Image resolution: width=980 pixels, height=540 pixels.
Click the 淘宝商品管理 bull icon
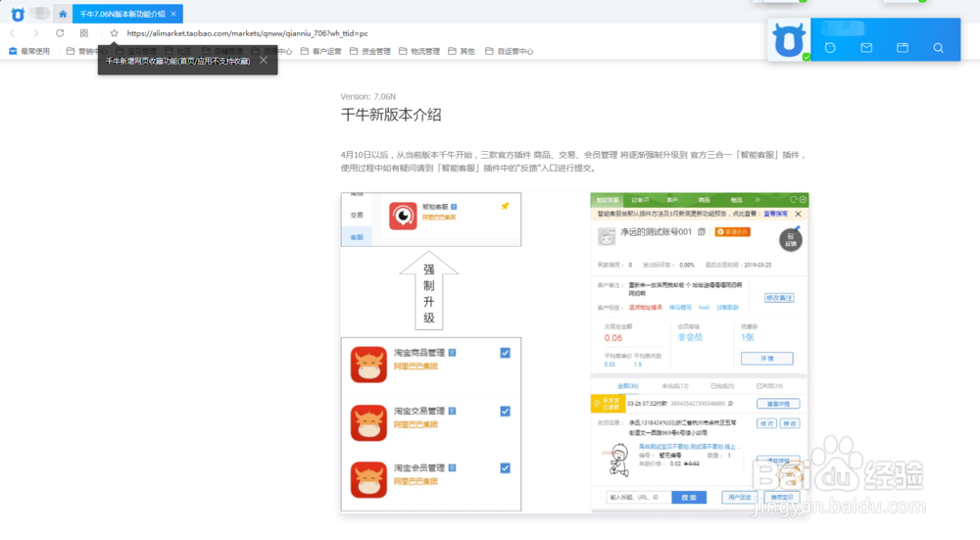click(x=368, y=365)
